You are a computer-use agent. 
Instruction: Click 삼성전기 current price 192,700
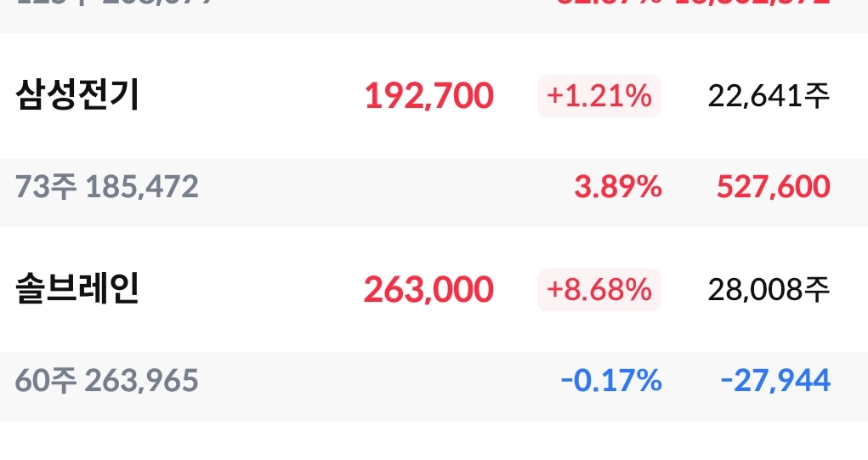428,96
